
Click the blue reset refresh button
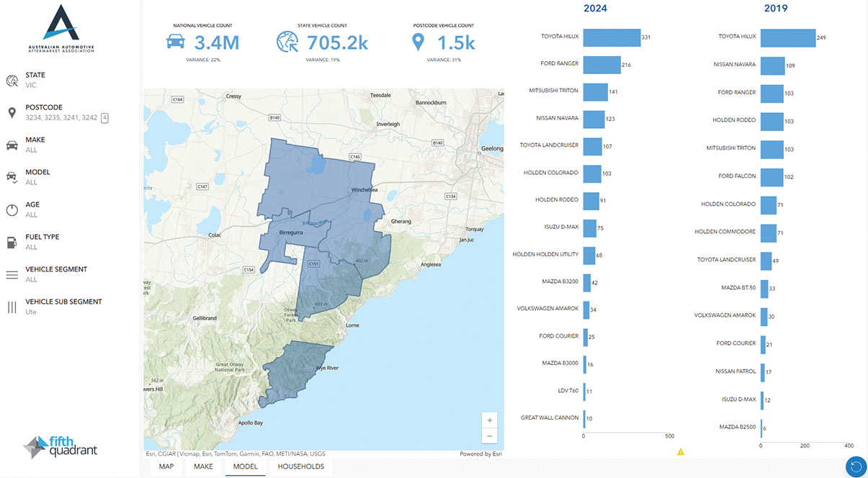pyautogui.click(x=856, y=466)
